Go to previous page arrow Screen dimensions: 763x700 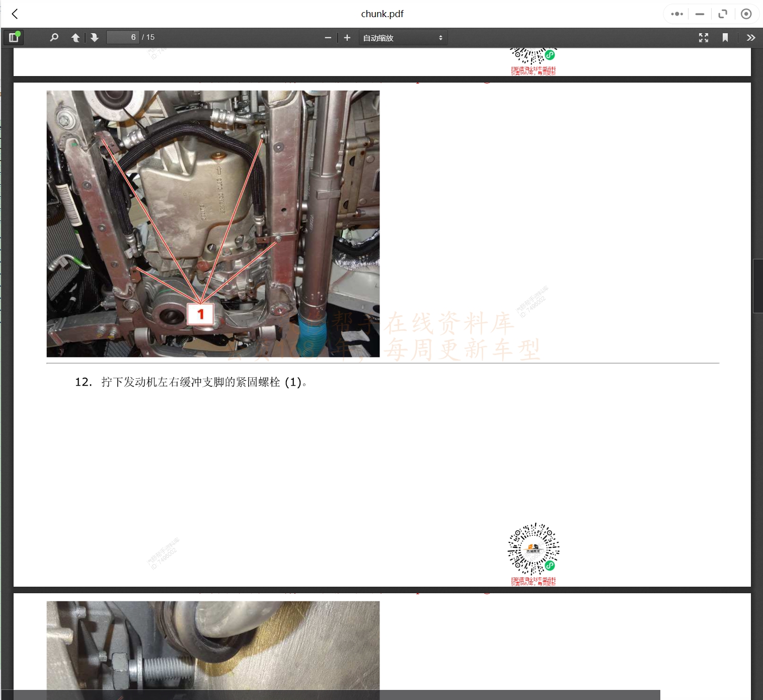point(75,38)
